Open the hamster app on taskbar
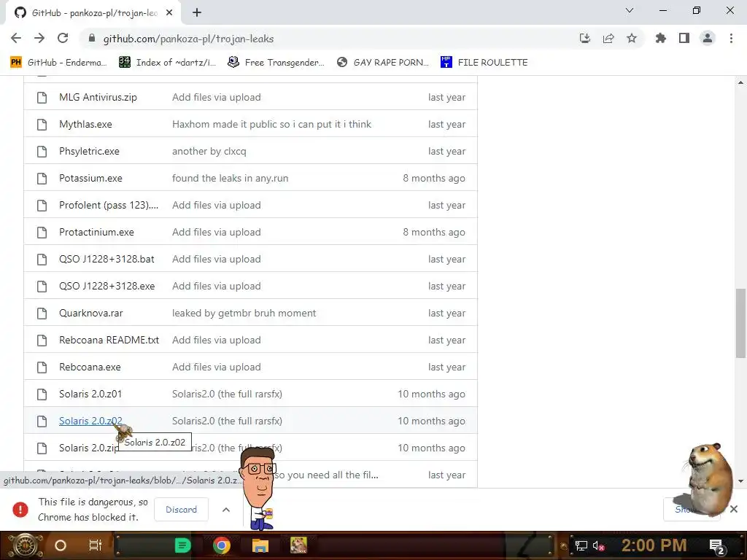 (298, 545)
